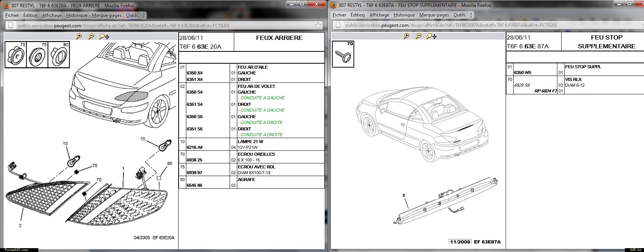Image resolution: width=644 pixels, height=252 pixels.
Task: Click the ECROU AVEC RDL description
Action: (x=256, y=167)
